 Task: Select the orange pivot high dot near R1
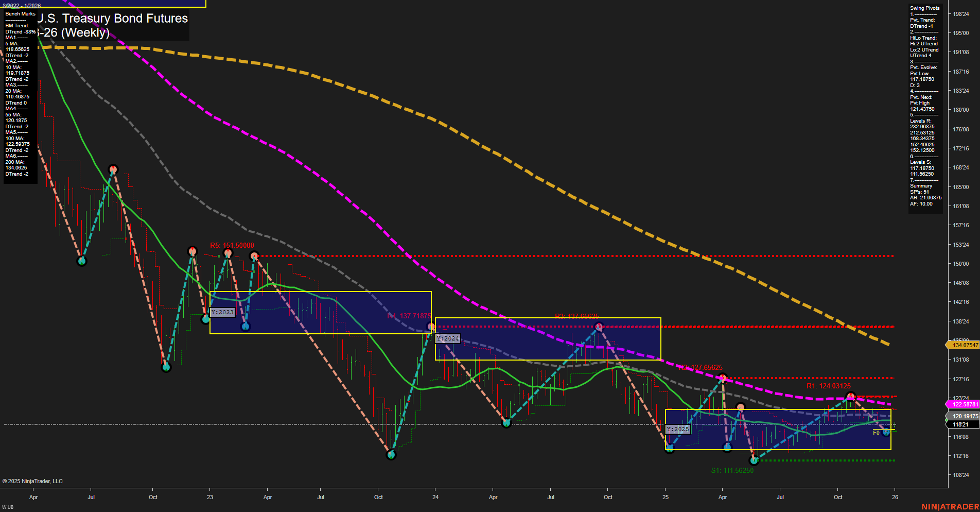(850, 396)
